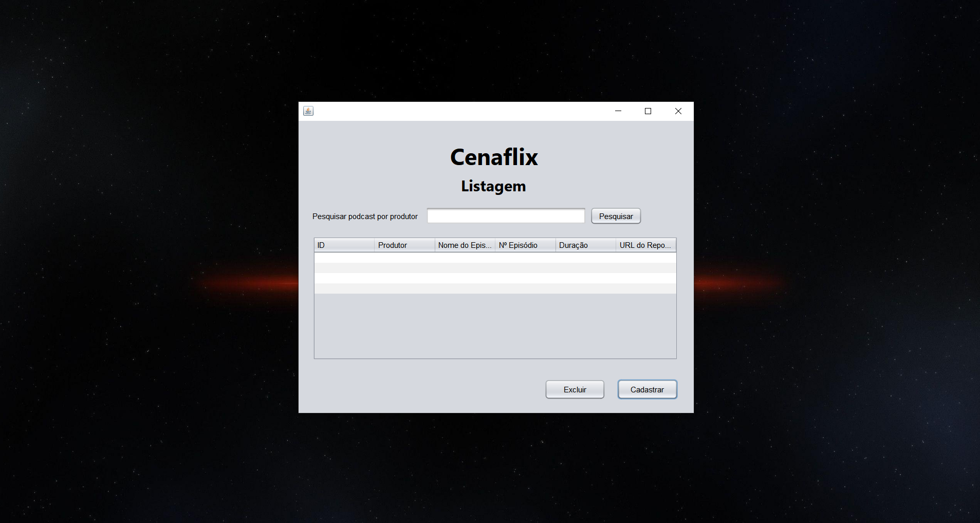The height and width of the screenshot is (523, 980).
Task: Minimize the Cenaflix window
Action: pyautogui.click(x=618, y=111)
